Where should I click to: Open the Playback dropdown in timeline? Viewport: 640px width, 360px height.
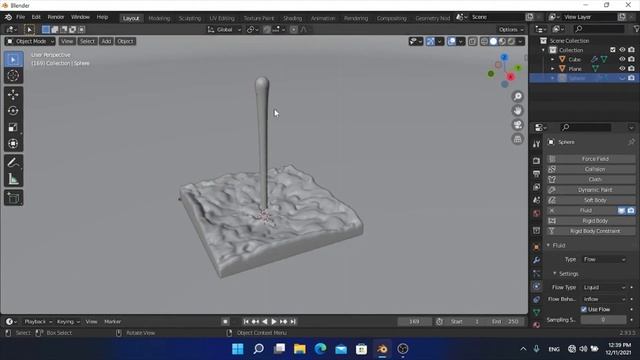[x=38, y=322]
